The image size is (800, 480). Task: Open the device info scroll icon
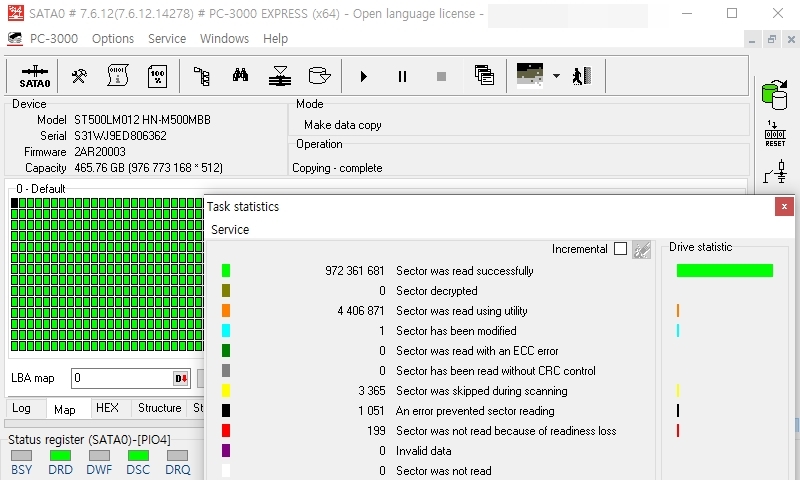tap(118, 76)
